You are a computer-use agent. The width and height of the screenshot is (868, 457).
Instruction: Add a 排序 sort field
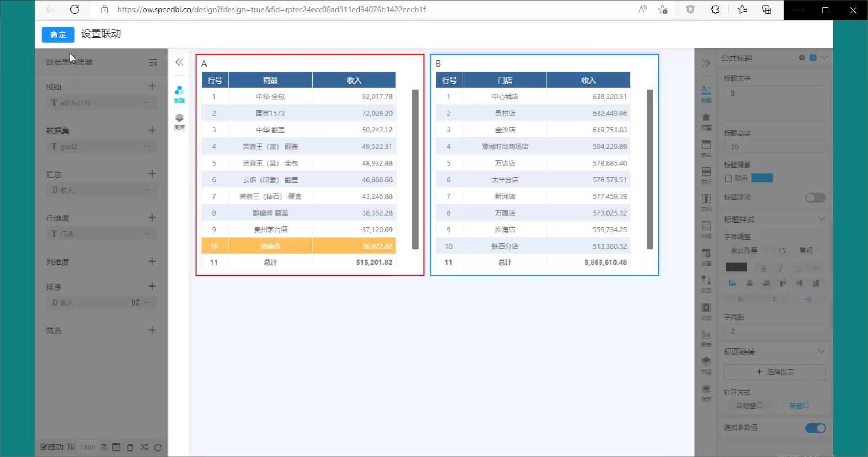(152, 286)
